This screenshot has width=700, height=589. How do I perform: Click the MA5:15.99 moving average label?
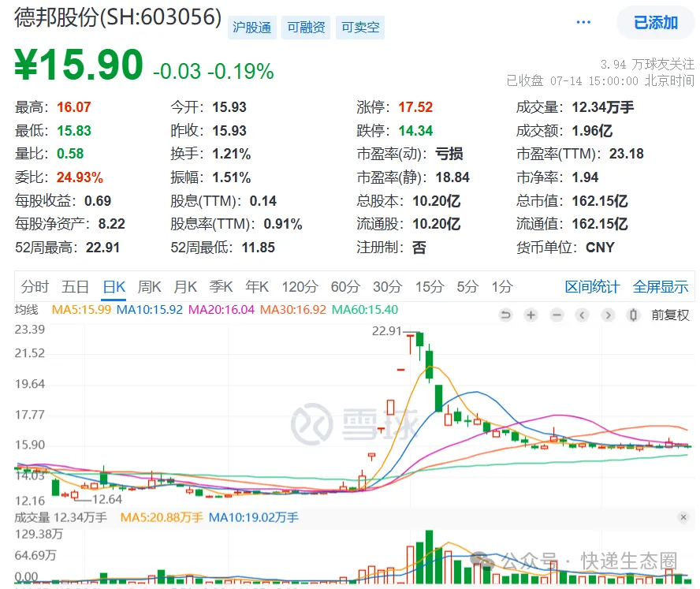coord(81,309)
